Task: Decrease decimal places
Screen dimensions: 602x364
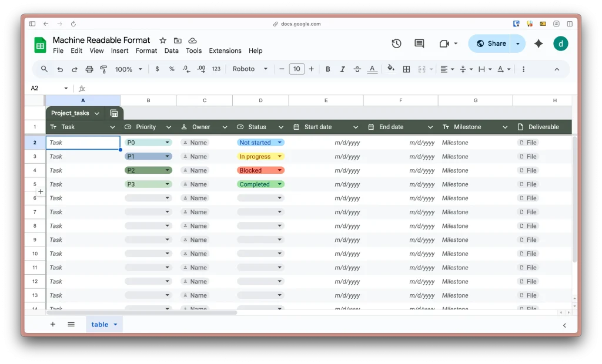Action: click(x=186, y=69)
